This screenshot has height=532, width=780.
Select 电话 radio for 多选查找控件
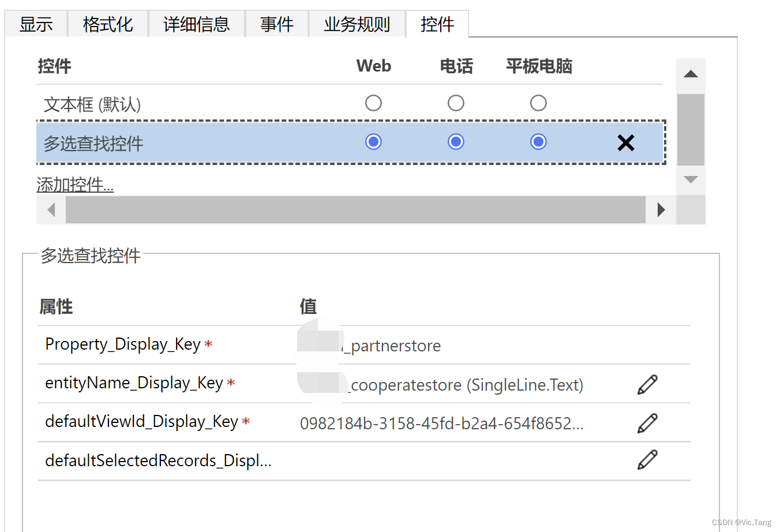click(x=456, y=142)
